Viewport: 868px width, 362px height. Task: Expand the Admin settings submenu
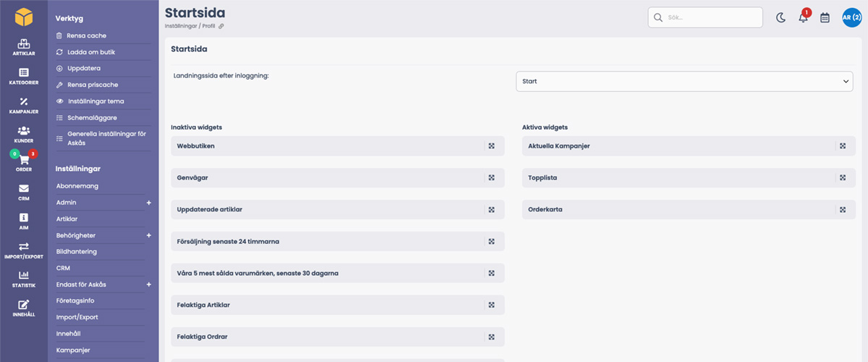[148, 203]
